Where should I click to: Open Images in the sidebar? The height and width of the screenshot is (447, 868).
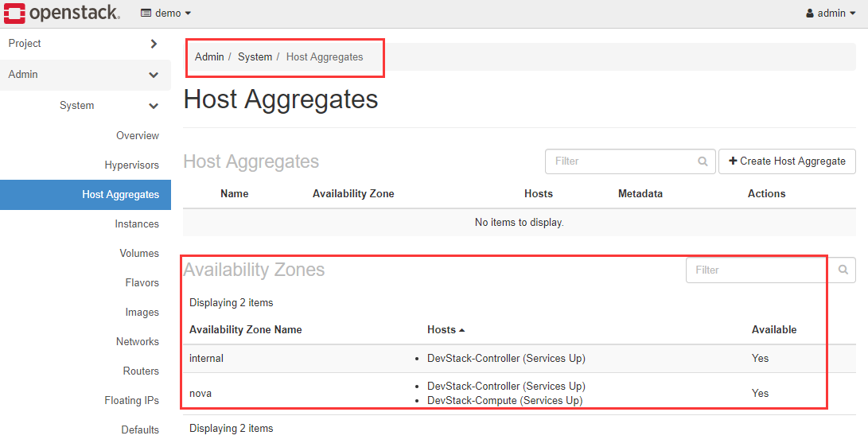tap(142, 313)
